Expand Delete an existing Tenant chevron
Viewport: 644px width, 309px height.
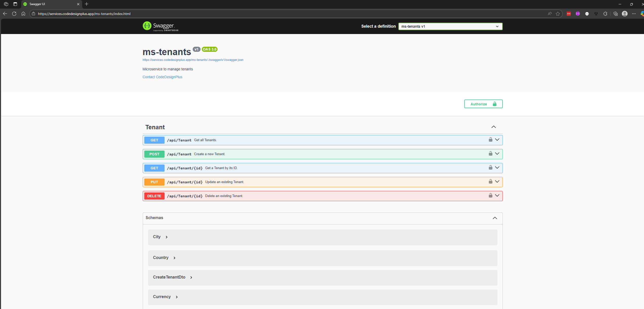coord(497,196)
